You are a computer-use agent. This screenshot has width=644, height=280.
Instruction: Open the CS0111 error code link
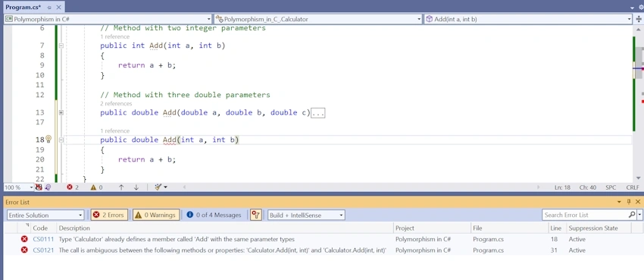[x=43, y=239]
